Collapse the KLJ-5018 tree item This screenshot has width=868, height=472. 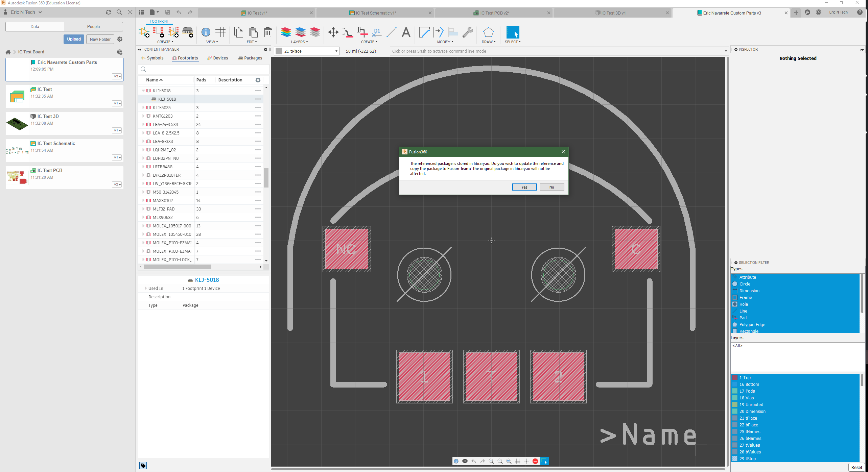tap(143, 91)
